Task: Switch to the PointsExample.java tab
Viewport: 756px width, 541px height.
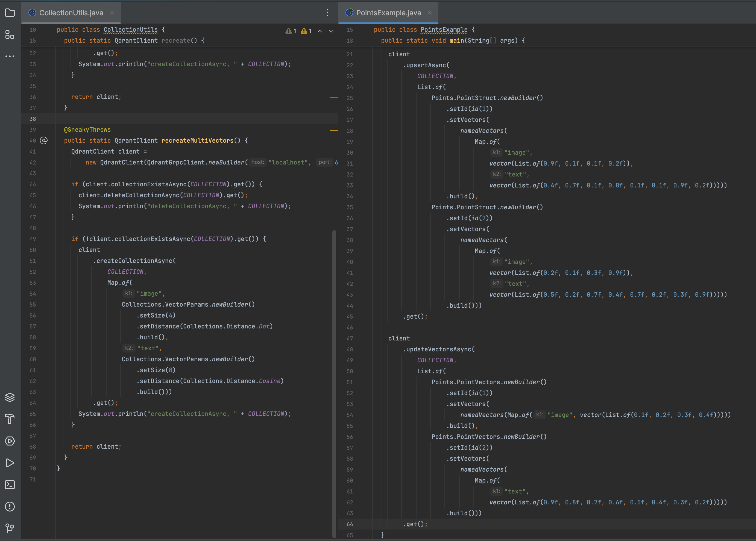Action: pos(388,13)
